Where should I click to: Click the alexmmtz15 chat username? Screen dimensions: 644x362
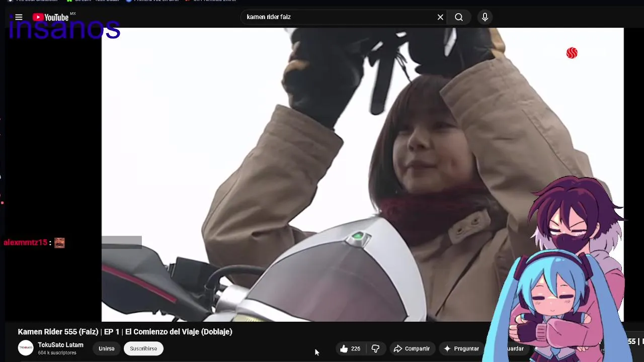[25, 242]
